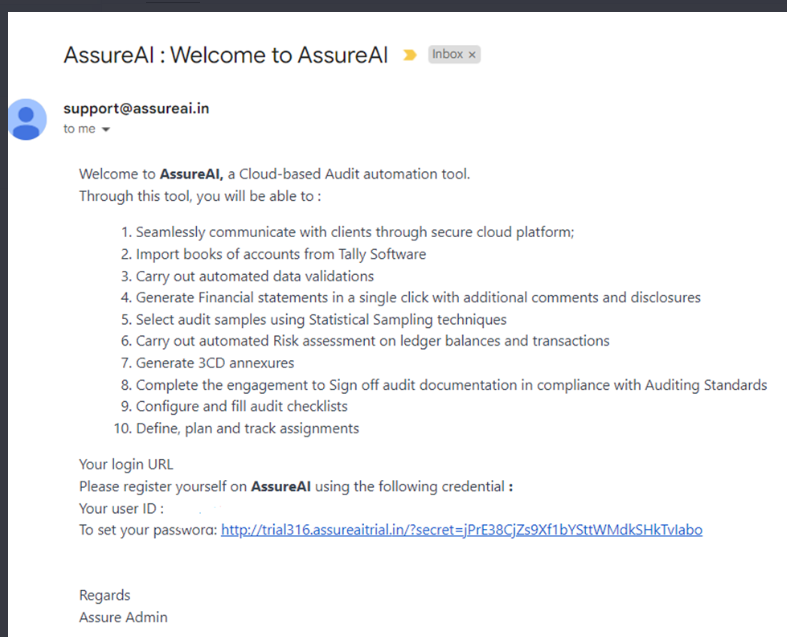Open the trial316.assureaitrial.in password setup link
The height and width of the screenshot is (637, 787).
[461, 529]
